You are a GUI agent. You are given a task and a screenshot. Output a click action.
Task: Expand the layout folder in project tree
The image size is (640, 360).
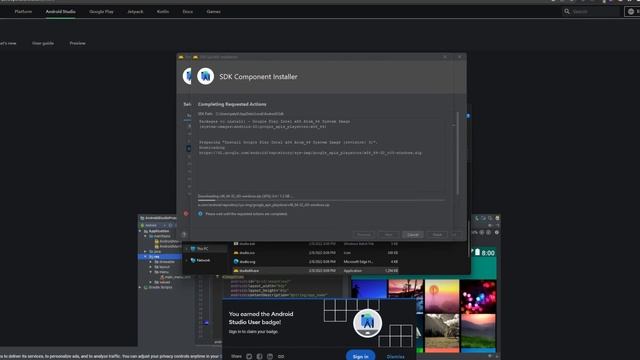pyautogui.click(x=151, y=267)
